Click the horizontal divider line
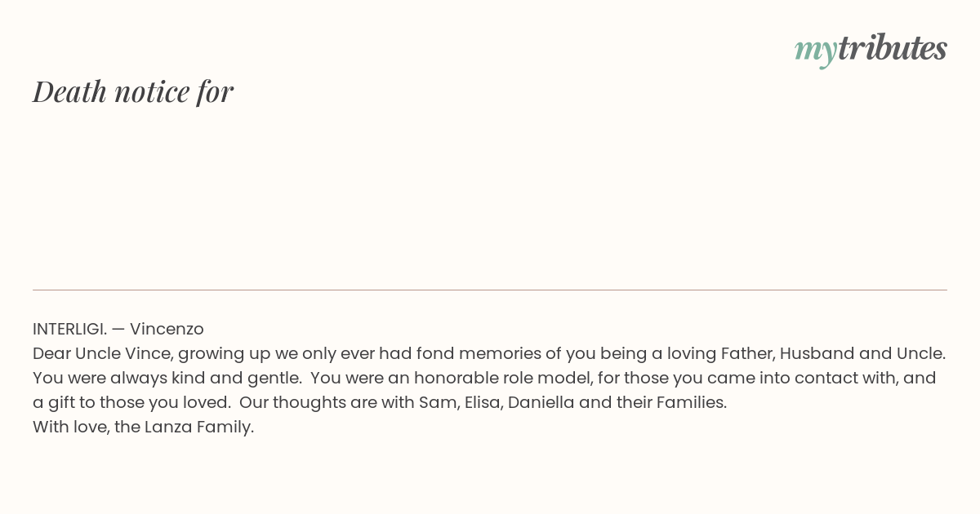The width and height of the screenshot is (980, 514). click(x=490, y=290)
